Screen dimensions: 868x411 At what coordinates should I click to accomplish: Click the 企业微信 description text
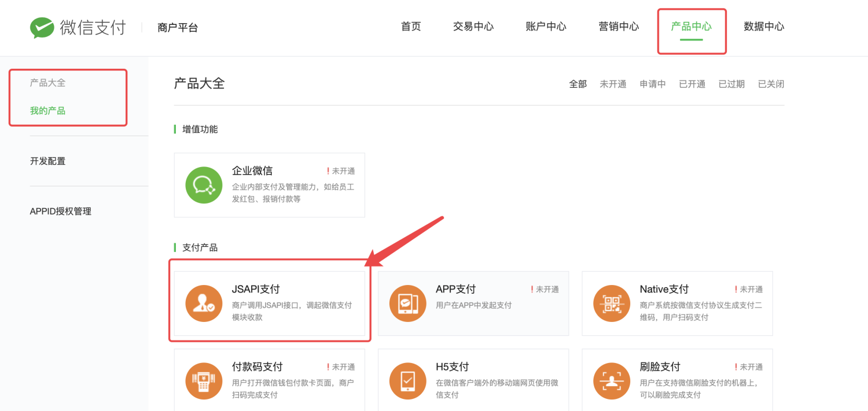click(x=293, y=192)
